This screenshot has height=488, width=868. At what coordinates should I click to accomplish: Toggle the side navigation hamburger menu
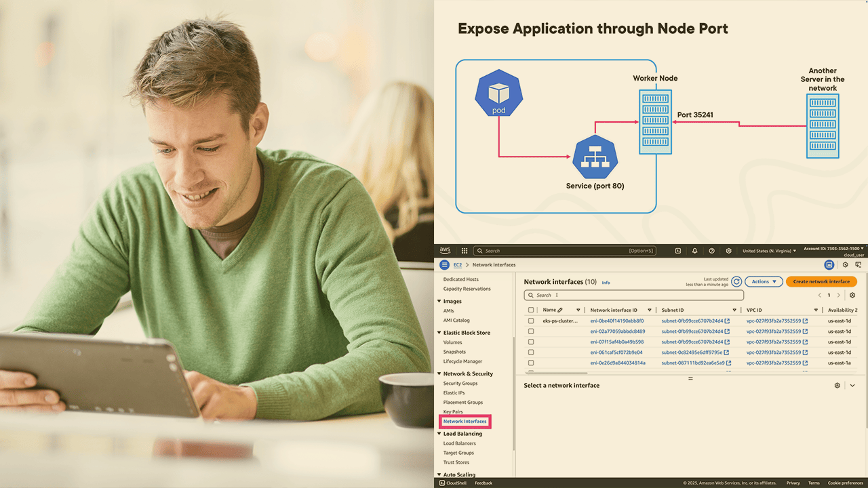[x=445, y=265]
